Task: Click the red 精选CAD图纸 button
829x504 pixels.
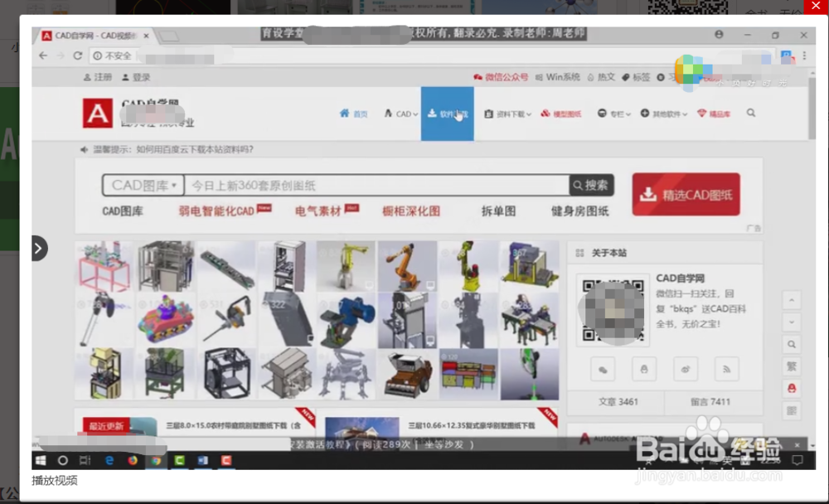Action: (686, 195)
